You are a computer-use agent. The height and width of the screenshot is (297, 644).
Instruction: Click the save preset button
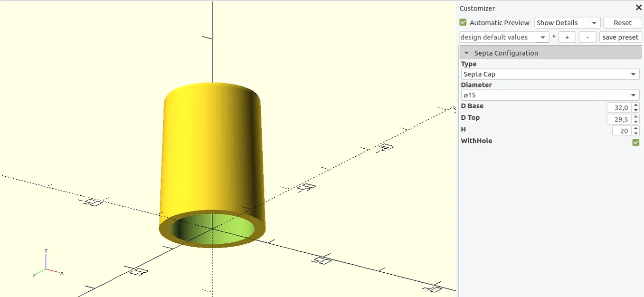[620, 37]
